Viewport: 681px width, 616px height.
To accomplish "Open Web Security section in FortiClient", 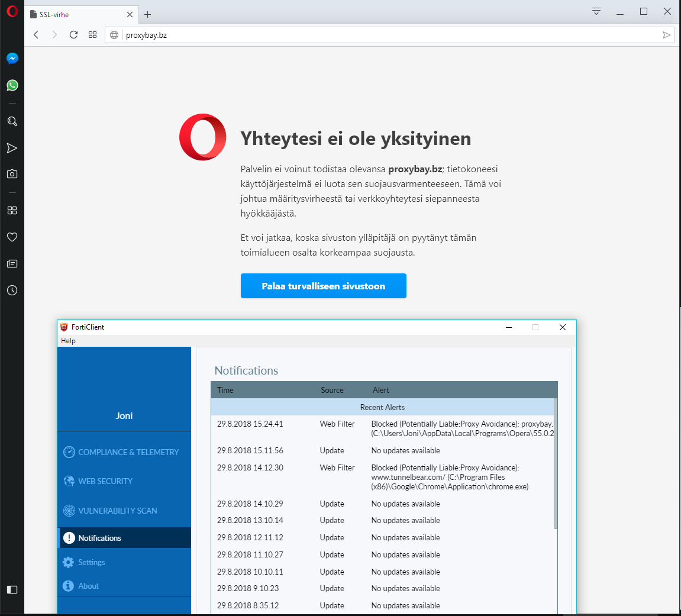I will [124, 481].
